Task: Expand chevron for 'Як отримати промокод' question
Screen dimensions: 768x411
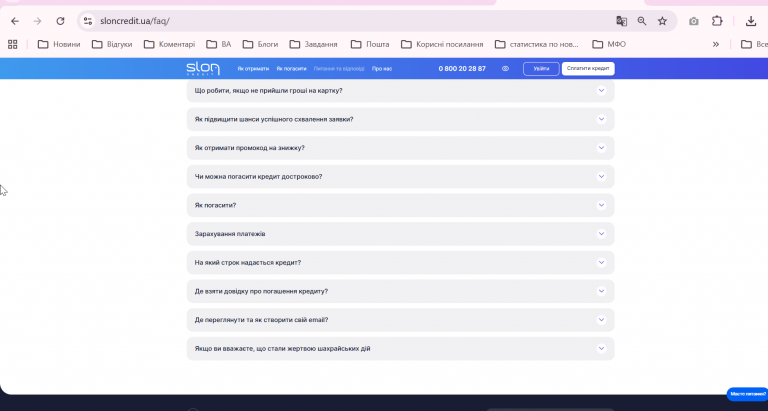Action: point(601,148)
